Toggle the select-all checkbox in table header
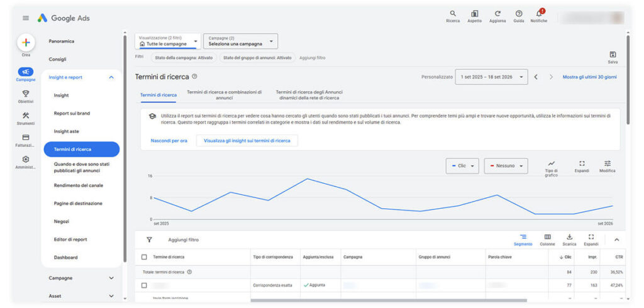644x308 pixels. point(144,257)
